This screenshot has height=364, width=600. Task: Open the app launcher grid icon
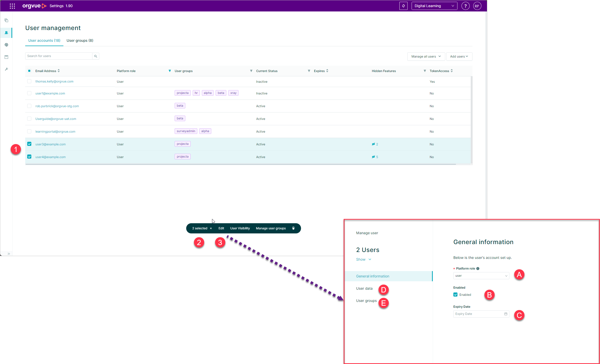point(12,6)
